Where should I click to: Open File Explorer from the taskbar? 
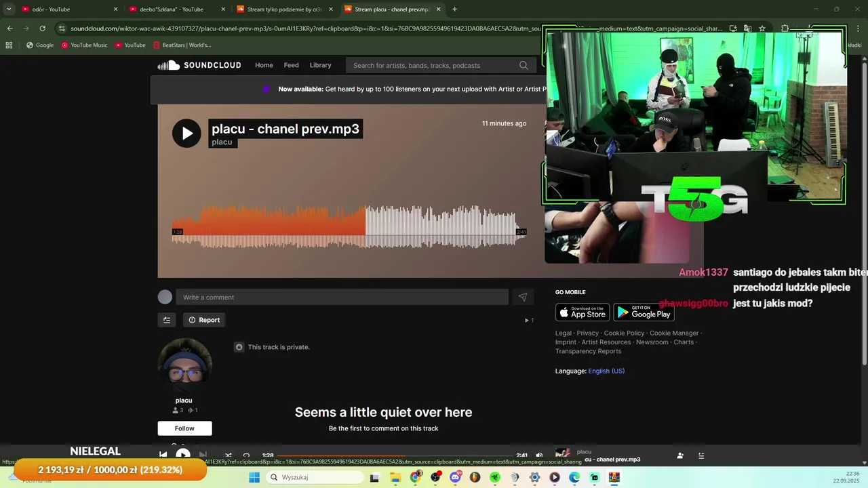click(x=395, y=477)
